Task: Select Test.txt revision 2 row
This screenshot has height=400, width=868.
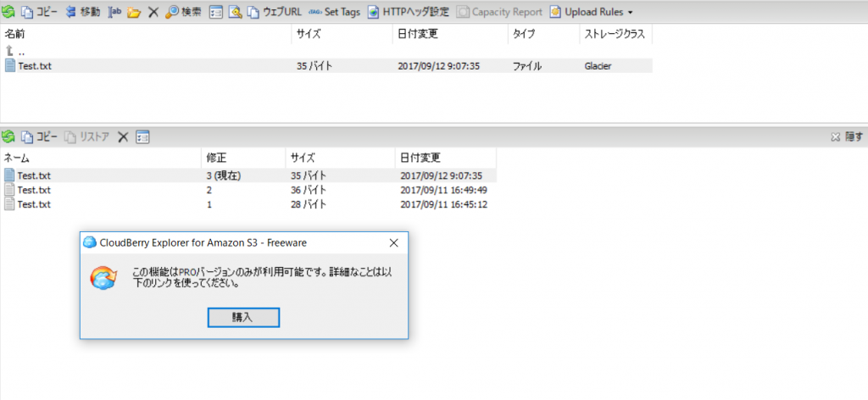Action: click(x=249, y=190)
